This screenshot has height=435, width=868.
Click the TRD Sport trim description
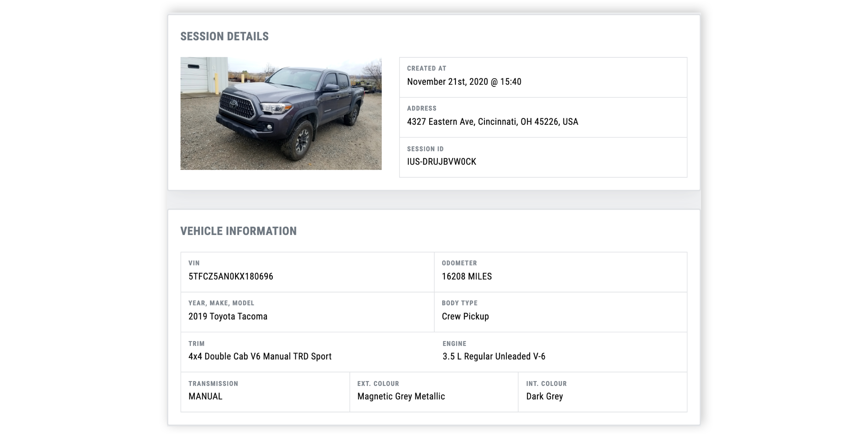[260, 356]
